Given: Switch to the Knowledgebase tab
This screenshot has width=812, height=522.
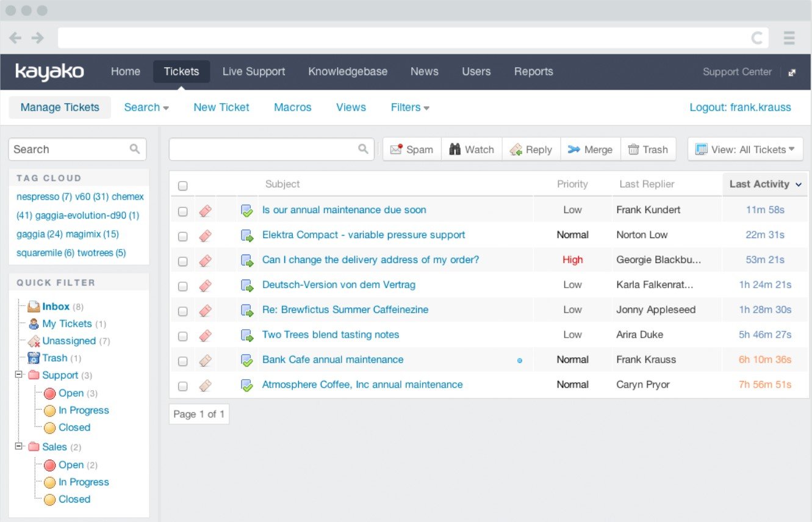Looking at the screenshot, I should [348, 71].
